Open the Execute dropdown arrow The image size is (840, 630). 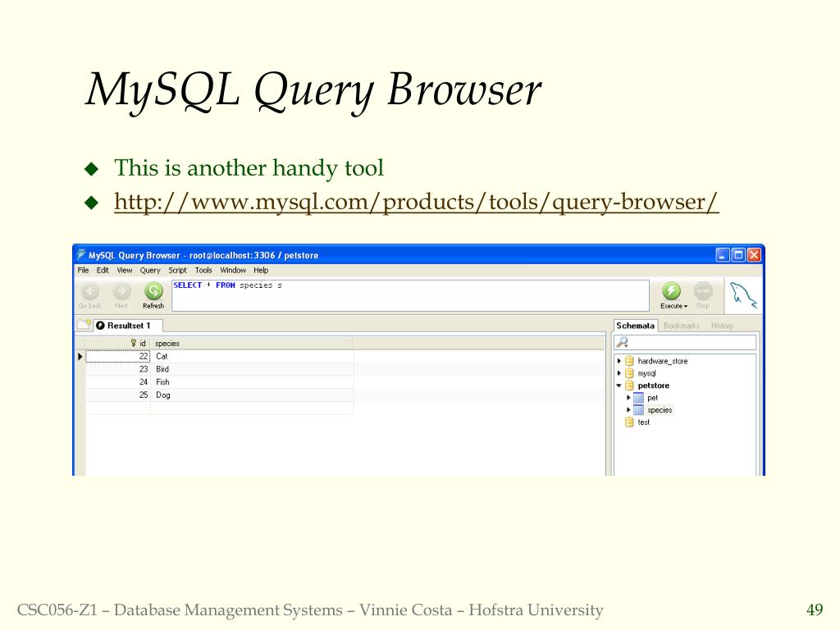click(685, 307)
